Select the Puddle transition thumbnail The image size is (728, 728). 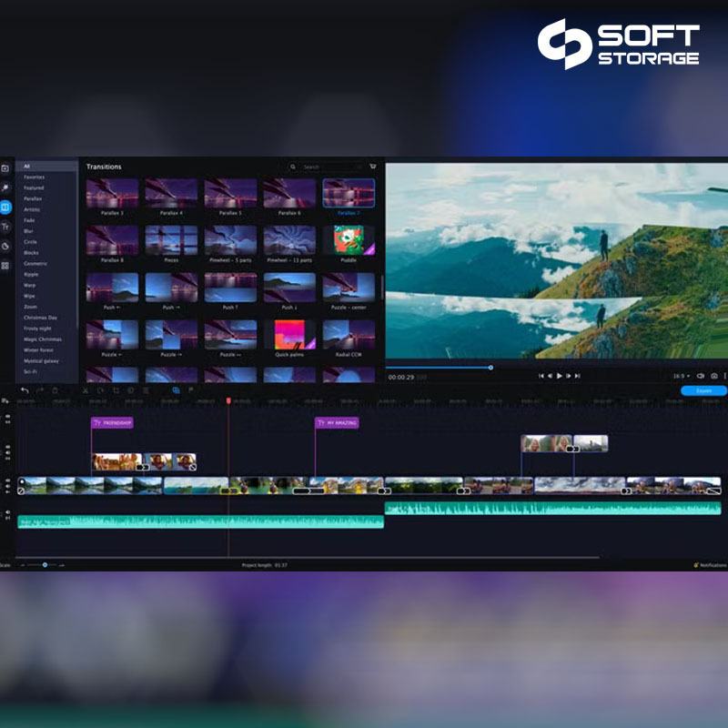tap(349, 240)
